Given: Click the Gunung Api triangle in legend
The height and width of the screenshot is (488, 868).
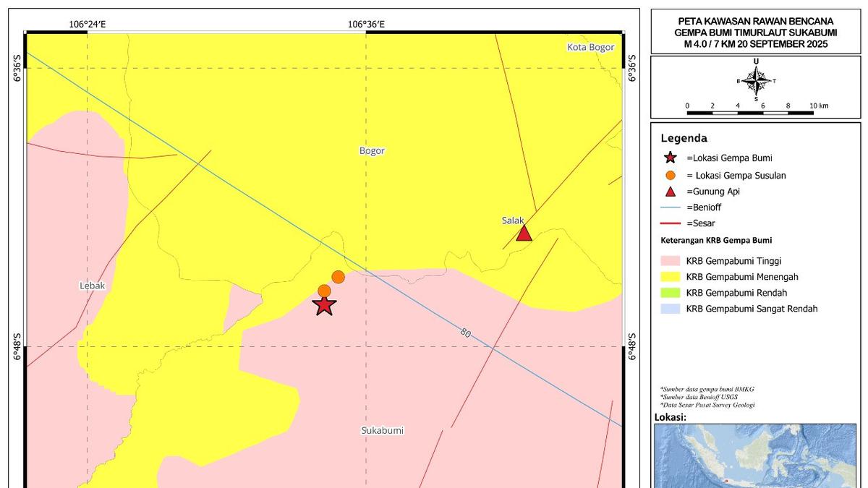Looking at the screenshot, I should click(671, 192).
